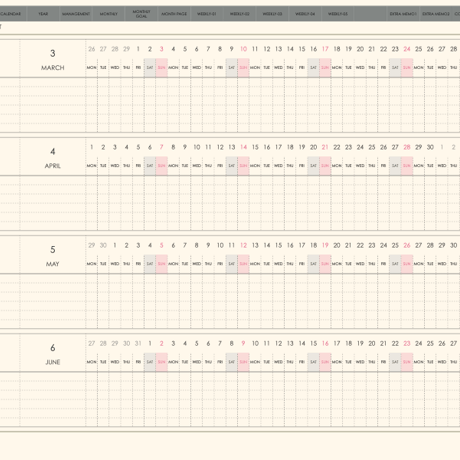Click date 15 in the March row
This screenshot has width=460, height=460.
point(302,49)
